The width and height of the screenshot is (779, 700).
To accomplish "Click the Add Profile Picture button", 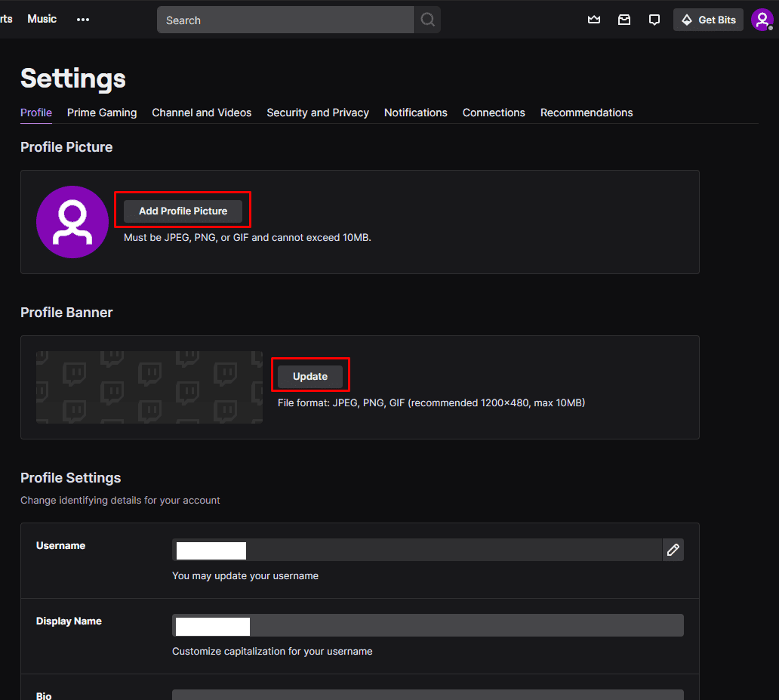I will (x=182, y=211).
